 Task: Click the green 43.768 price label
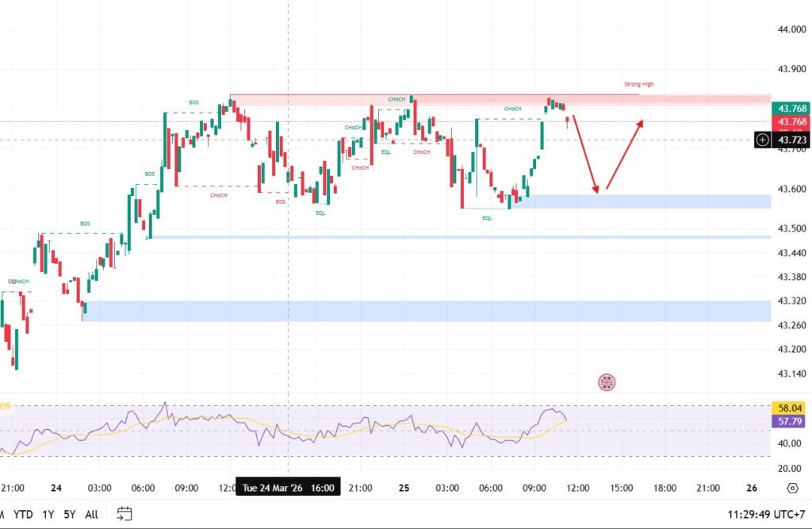tap(792, 109)
